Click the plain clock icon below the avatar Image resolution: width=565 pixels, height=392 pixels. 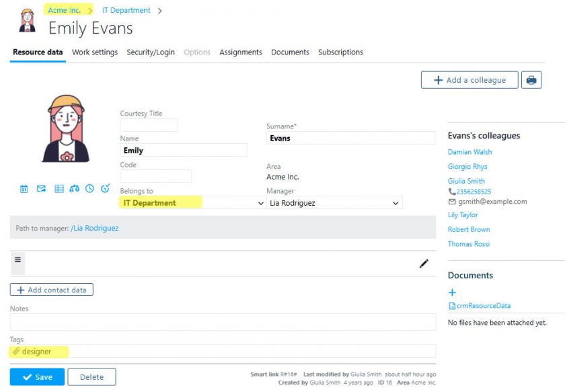[x=89, y=189]
